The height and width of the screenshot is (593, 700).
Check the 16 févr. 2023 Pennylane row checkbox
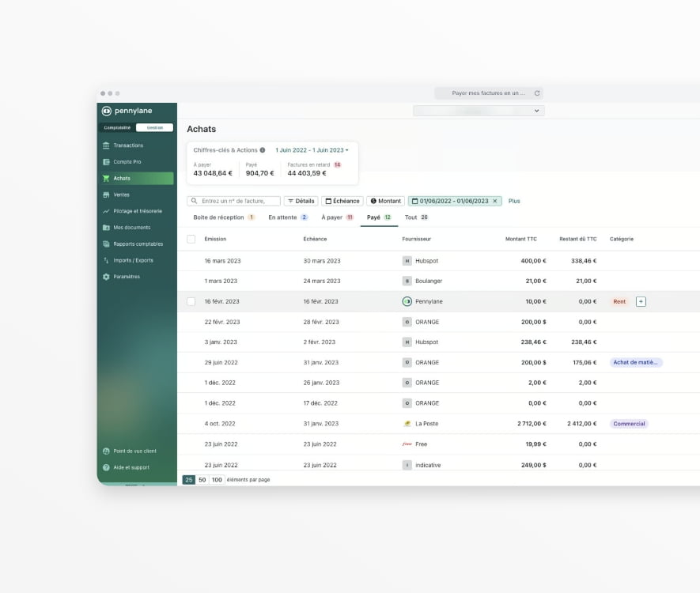[191, 301]
